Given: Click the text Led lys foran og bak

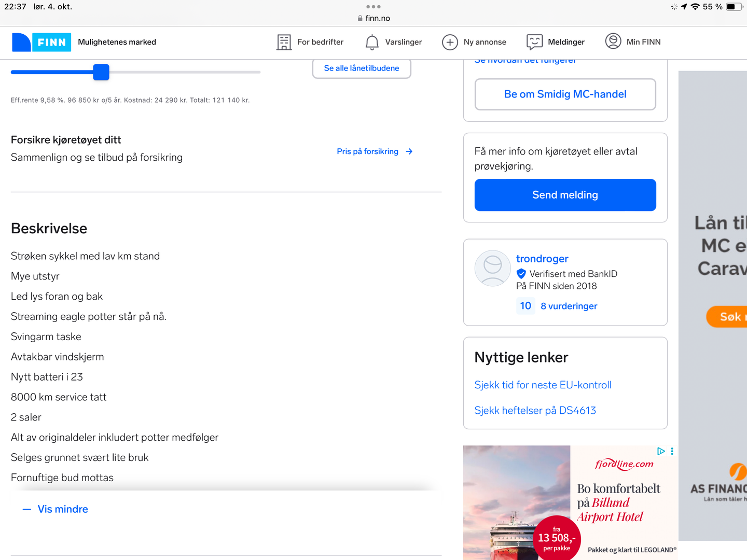Looking at the screenshot, I should click(57, 296).
